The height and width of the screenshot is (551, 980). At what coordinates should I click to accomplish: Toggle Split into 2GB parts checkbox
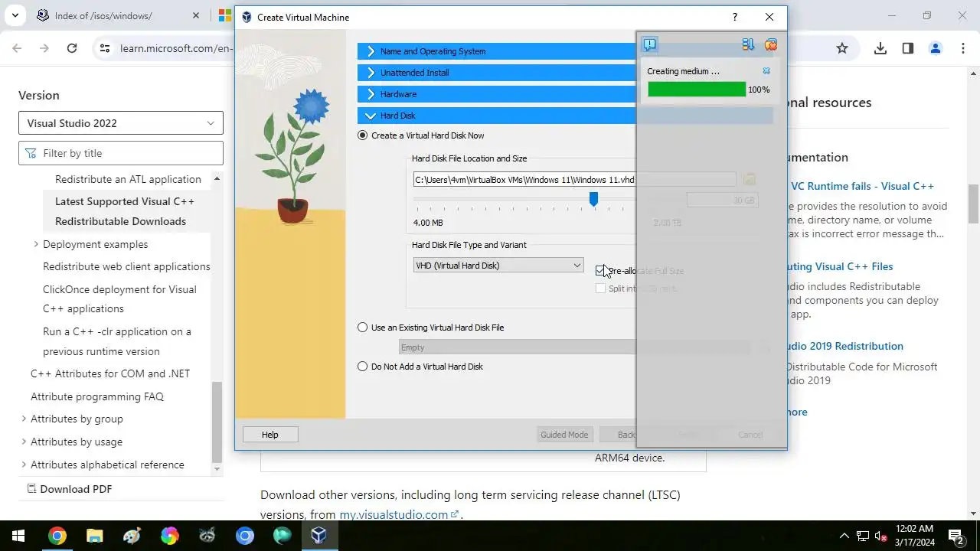pos(600,289)
